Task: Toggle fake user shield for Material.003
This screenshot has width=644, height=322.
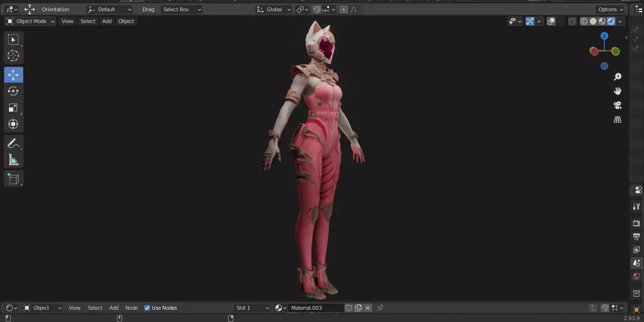Action: (x=349, y=308)
